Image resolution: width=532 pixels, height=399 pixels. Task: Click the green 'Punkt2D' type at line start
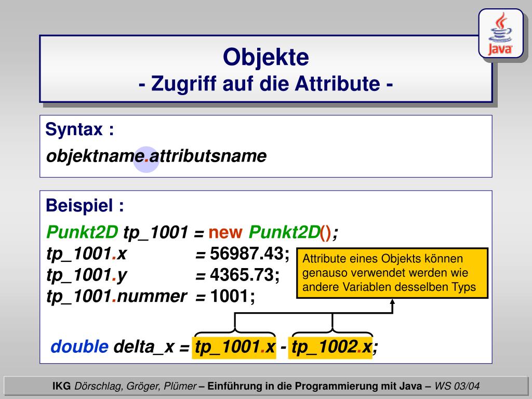82,232
